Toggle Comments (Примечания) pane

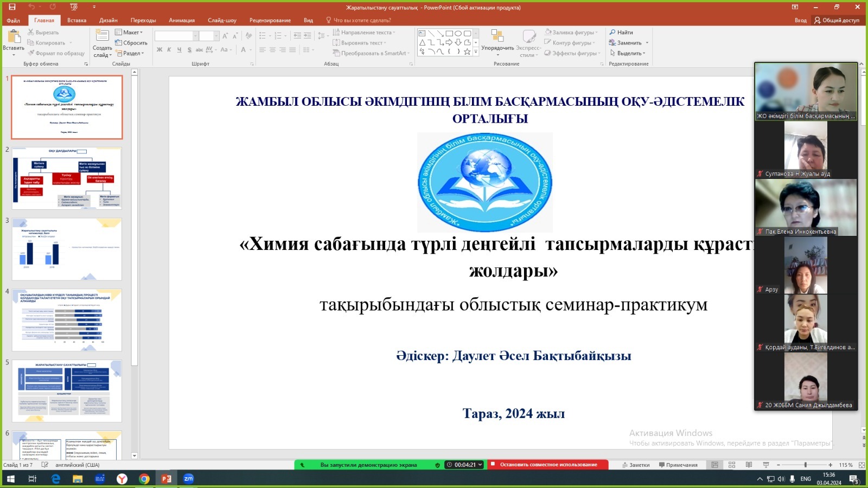(x=678, y=465)
